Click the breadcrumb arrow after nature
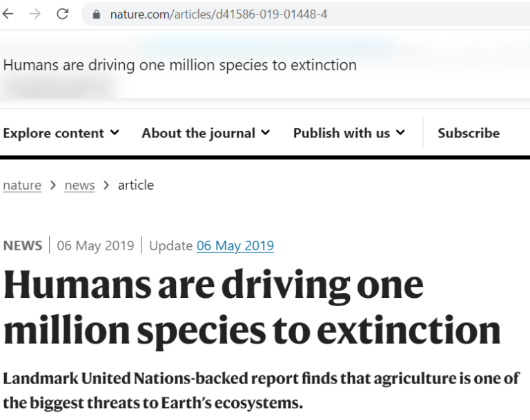Screen dimensions: 530x420 click(x=53, y=185)
